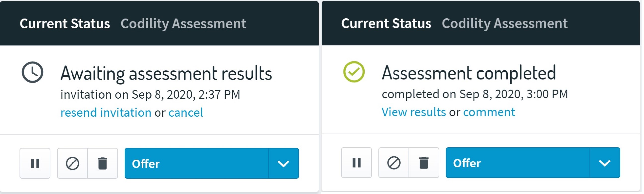The image size is (644, 194).
Task: Click the clock icon next to Awaiting assessment results
Action: (x=32, y=72)
